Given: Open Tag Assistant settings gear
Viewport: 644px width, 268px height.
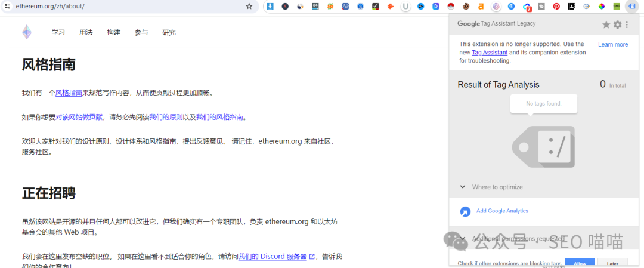Looking at the screenshot, I should pos(618,24).
